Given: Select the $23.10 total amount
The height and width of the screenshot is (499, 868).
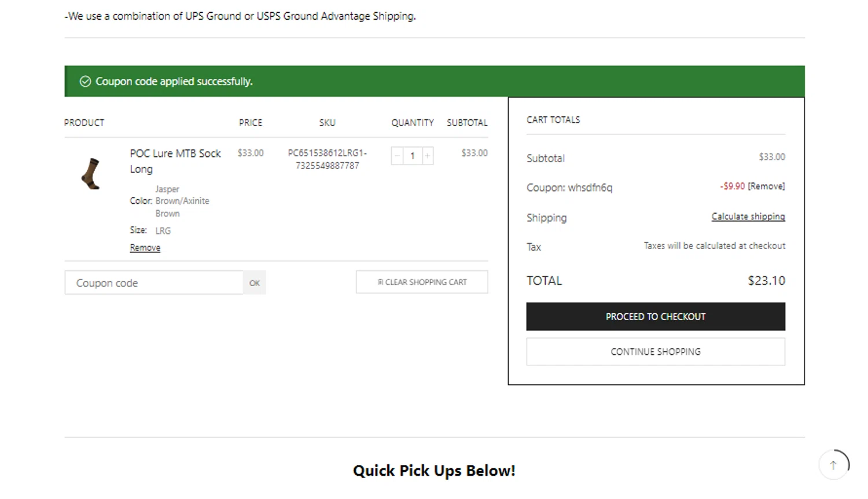Looking at the screenshot, I should coord(767,281).
